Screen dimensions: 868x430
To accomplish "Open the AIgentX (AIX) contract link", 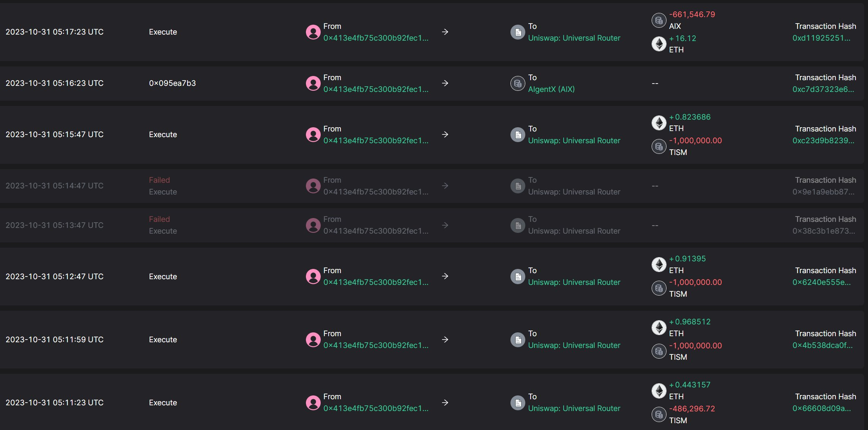I will coord(551,89).
